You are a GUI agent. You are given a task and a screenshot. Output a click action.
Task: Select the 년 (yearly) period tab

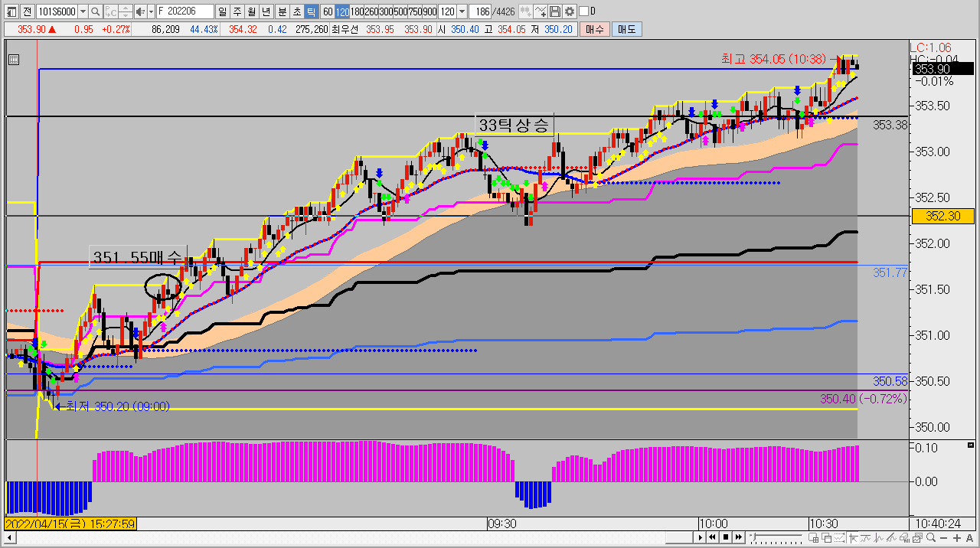pos(266,11)
